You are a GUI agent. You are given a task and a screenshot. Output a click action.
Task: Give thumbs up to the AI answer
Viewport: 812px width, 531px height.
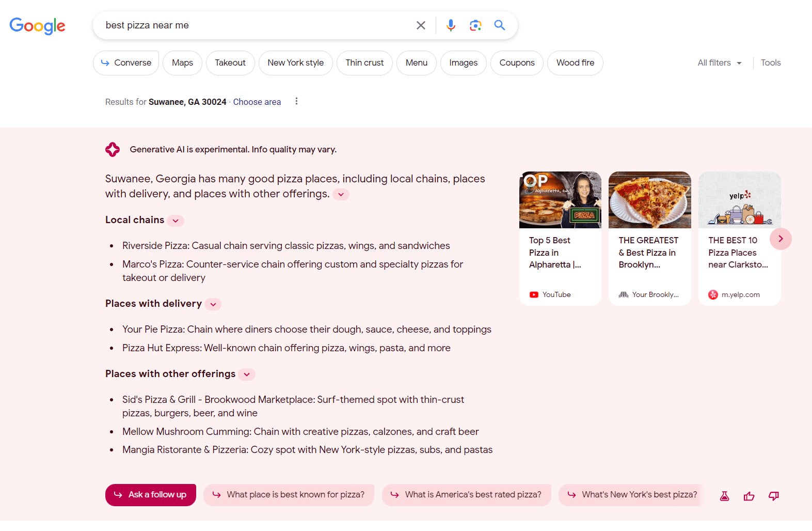pyautogui.click(x=749, y=496)
